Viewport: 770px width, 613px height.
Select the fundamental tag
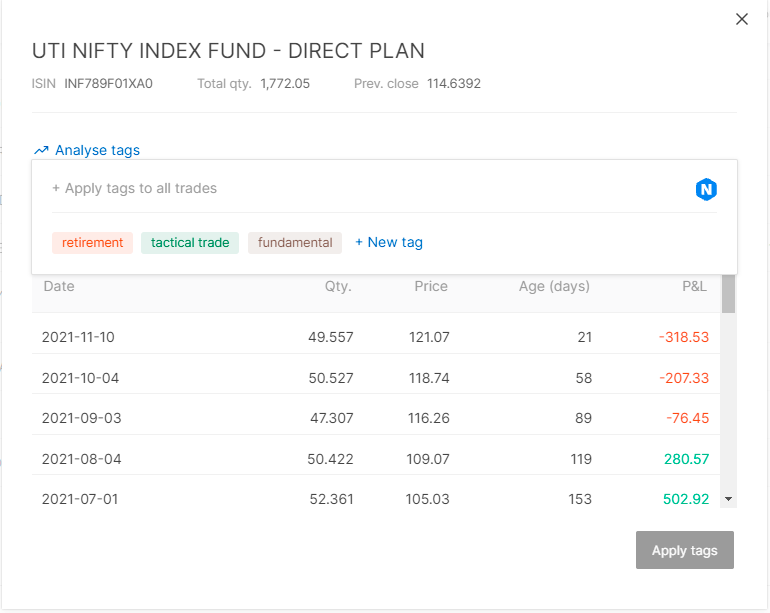295,243
